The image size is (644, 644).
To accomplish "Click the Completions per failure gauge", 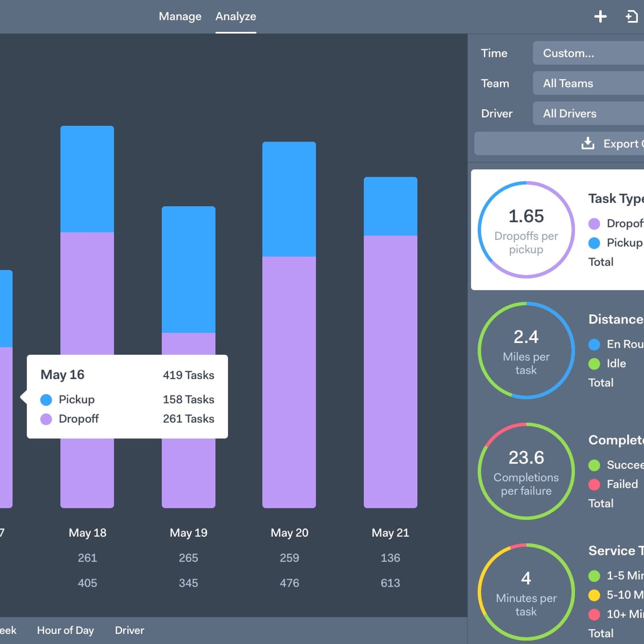I will click(x=526, y=471).
